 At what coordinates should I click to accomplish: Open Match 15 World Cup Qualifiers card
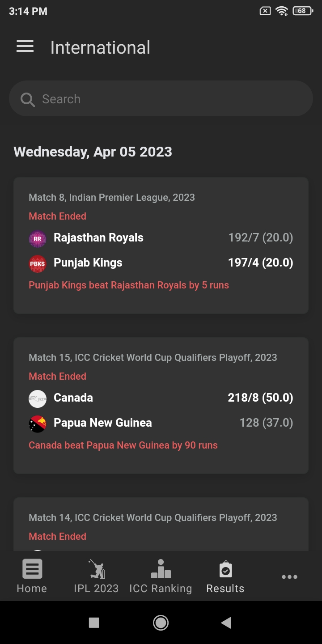(161, 357)
